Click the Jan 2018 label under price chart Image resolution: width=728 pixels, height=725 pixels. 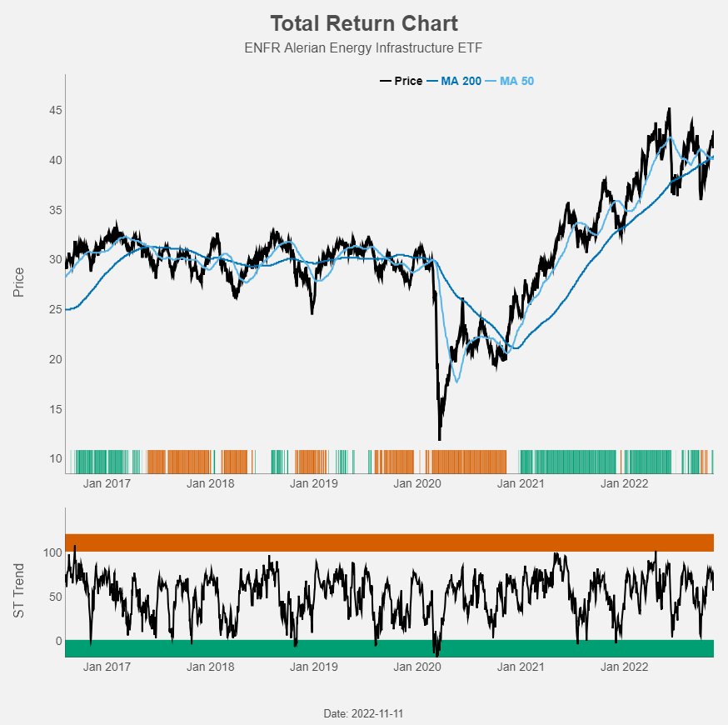(x=211, y=483)
